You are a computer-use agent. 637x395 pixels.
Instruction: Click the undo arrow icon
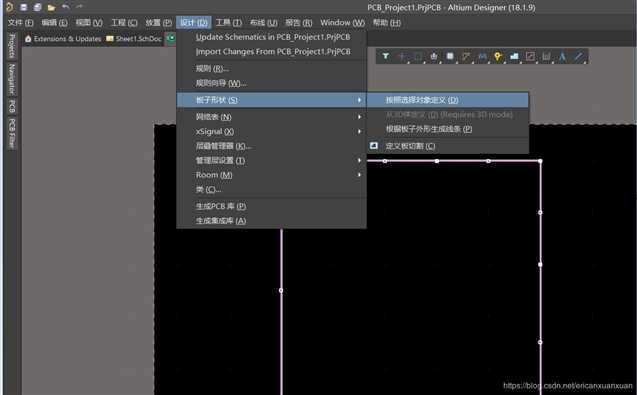65,7
